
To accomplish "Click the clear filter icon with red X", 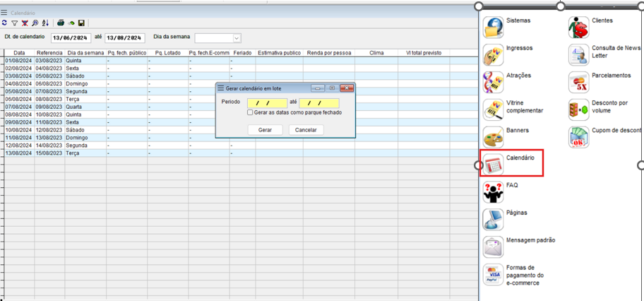I will [x=25, y=23].
